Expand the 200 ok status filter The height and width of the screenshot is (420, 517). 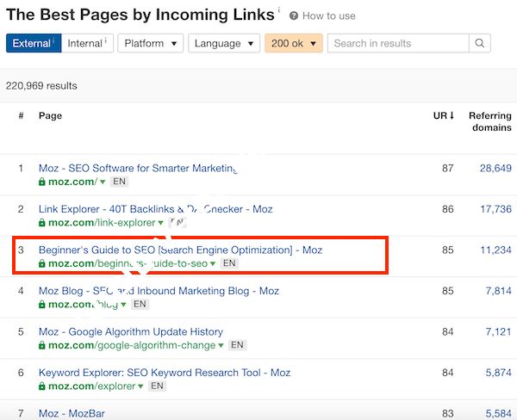pyautogui.click(x=293, y=43)
